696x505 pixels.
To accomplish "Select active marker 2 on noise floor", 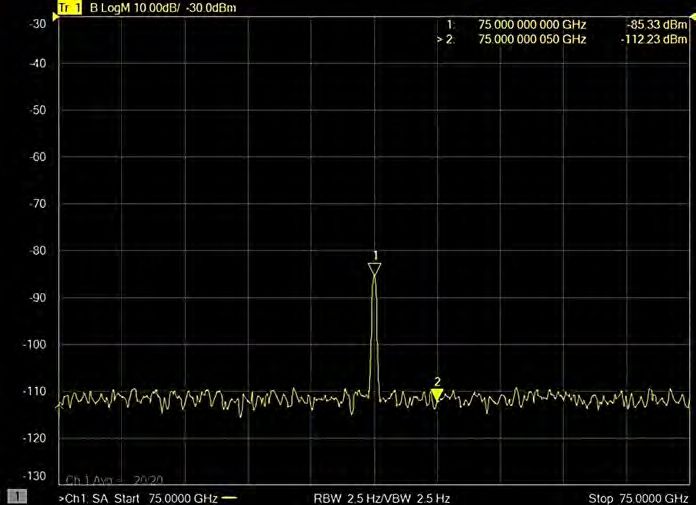I will (x=437, y=395).
